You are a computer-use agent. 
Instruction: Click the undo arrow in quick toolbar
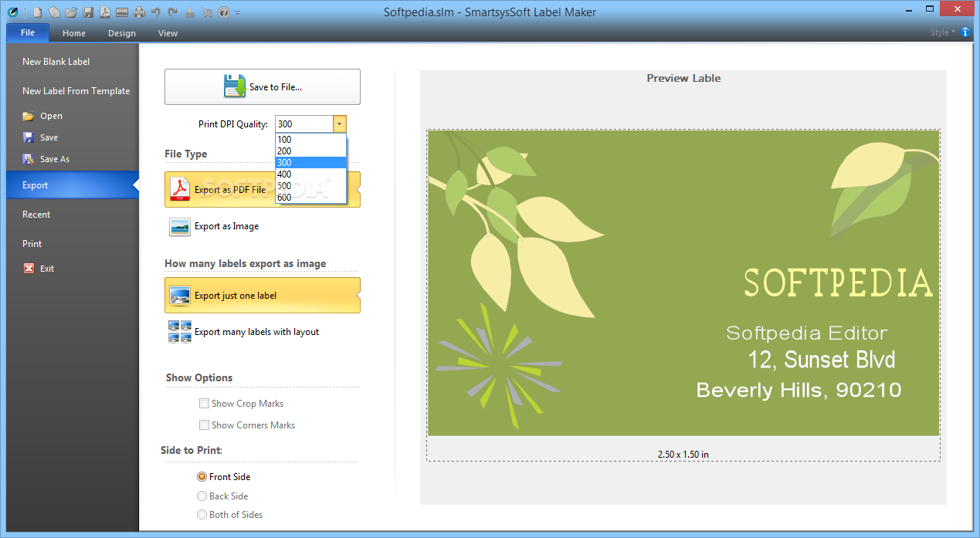(x=156, y=12)
